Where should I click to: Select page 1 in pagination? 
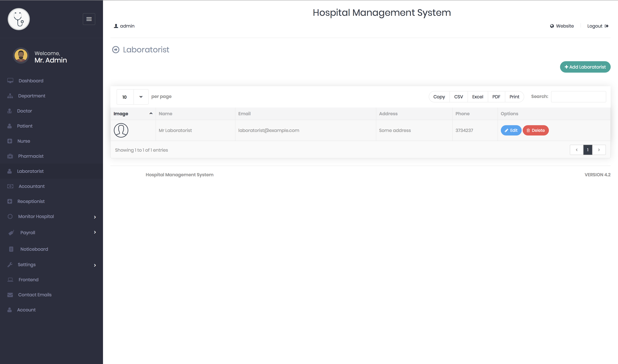tap(588, 150)
